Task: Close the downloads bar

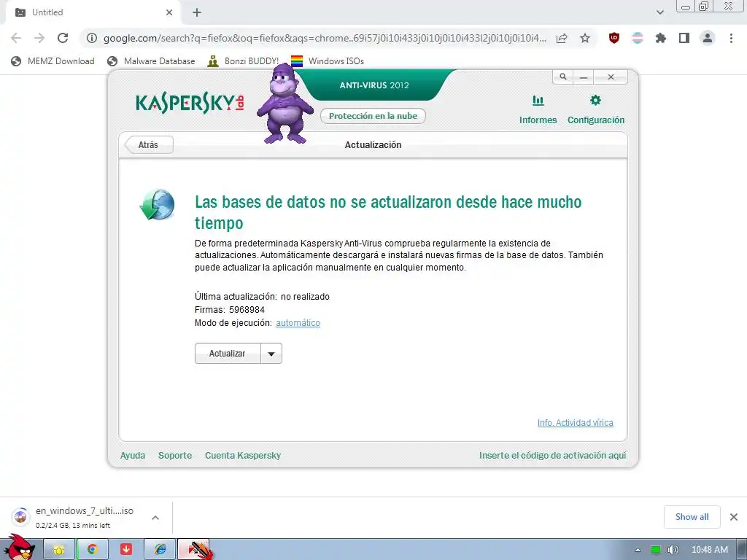Action: pyautogui.click(x=734, y=517)
